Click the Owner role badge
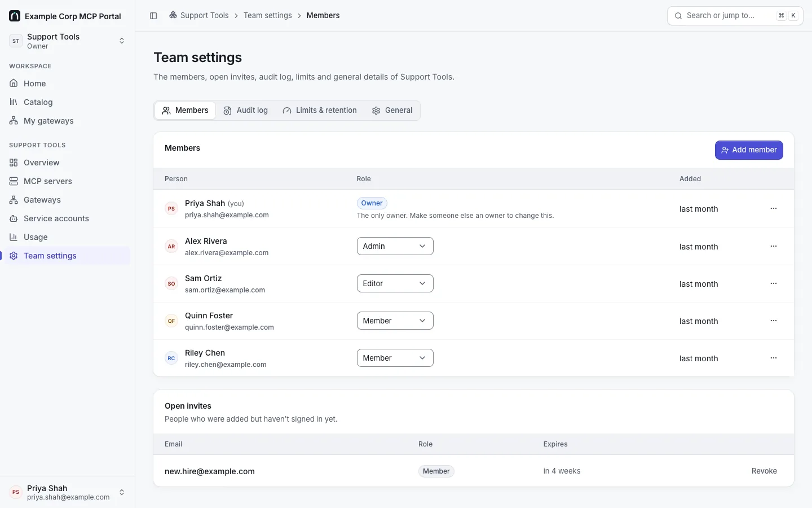 [372, 203]
